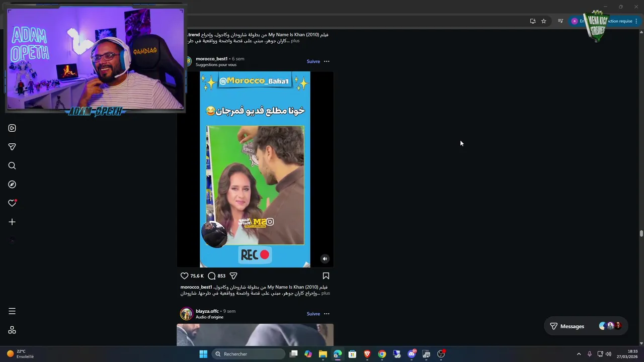Screen dimensions: 644x362
Task: Open more options for blayza.offc post
Action: point(327,314)
